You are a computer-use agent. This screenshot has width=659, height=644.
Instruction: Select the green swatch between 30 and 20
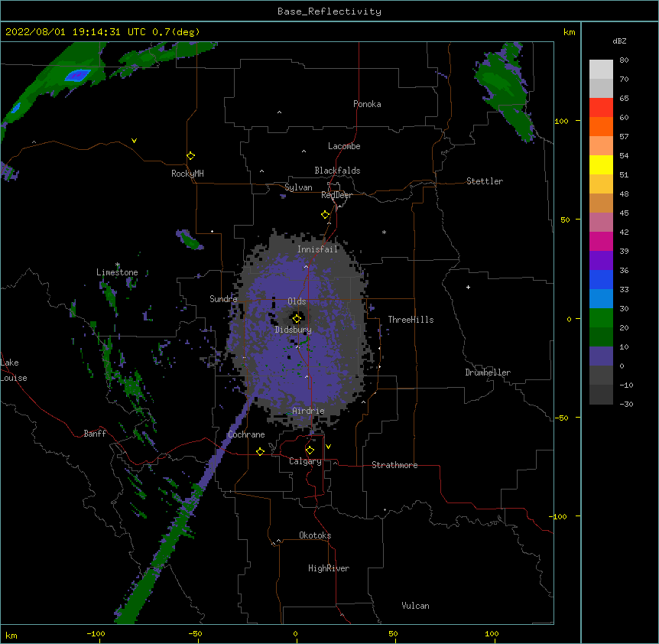pos(601,318)
